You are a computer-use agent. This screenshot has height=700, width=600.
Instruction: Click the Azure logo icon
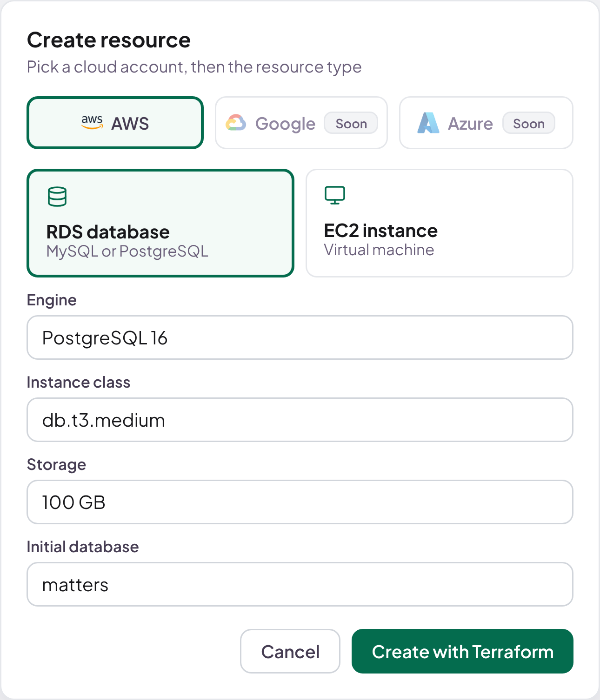pos(428,123)
